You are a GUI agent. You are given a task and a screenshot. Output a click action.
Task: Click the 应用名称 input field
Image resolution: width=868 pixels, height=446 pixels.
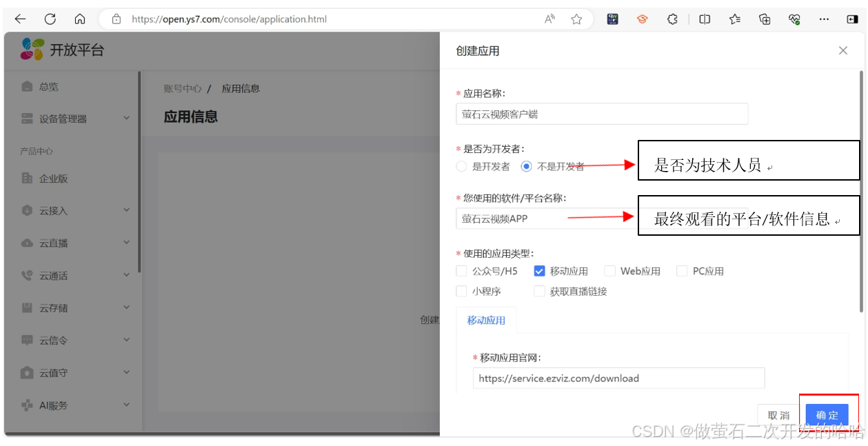tap(602, 114)
